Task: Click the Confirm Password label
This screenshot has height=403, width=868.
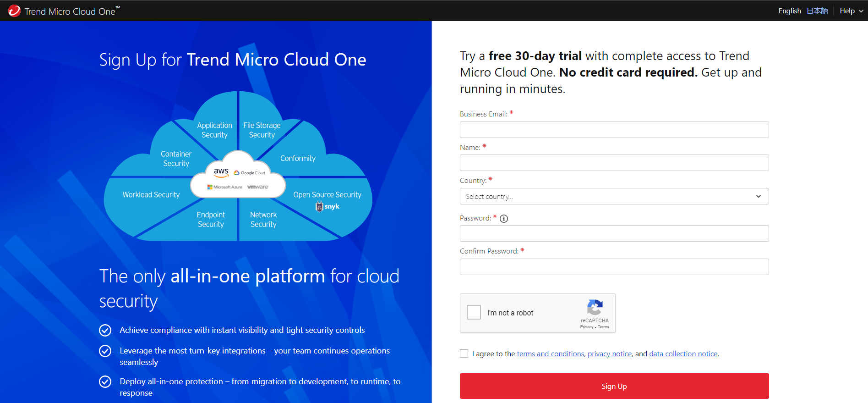Action: point(489,251)
